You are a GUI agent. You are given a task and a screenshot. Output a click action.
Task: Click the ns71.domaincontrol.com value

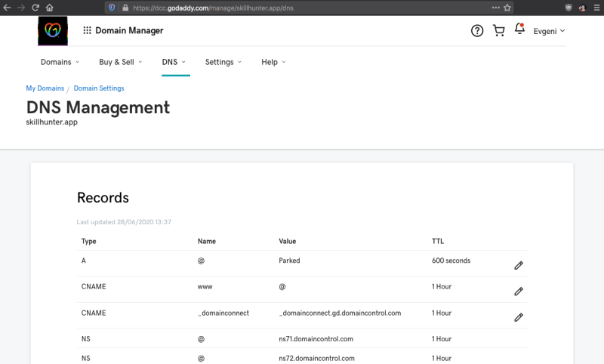tap(316, 339)
